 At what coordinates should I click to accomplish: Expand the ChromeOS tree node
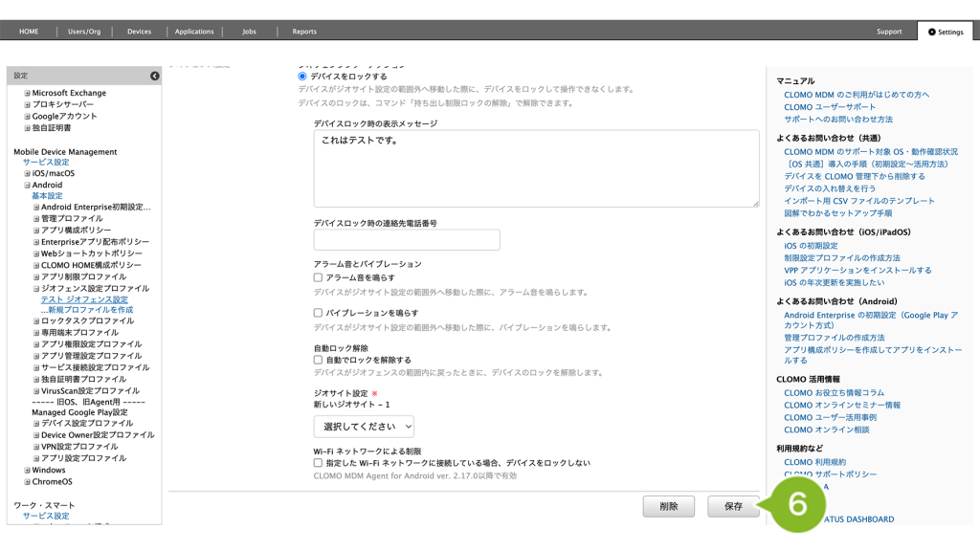pyautogui.click(x=27, y=482)
